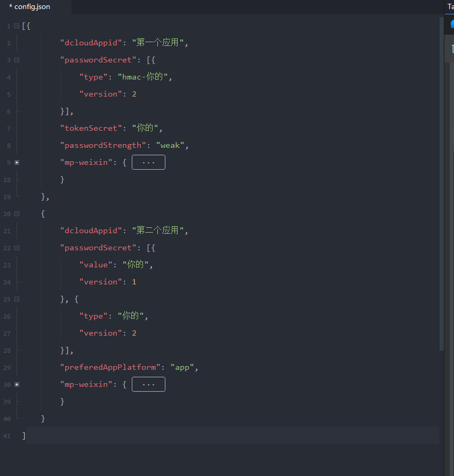Open the partially visible Ta tab on the right
454x476 pixels.
coord(450,7)
